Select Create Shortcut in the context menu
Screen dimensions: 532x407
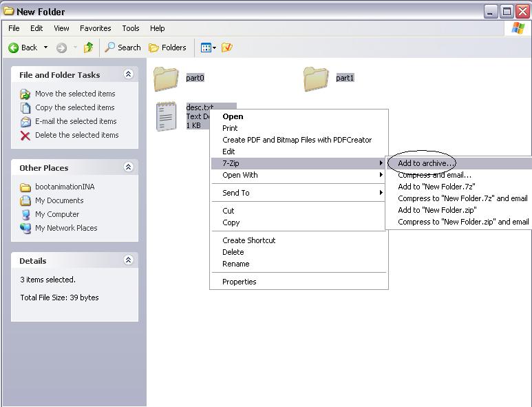point(299,240)
